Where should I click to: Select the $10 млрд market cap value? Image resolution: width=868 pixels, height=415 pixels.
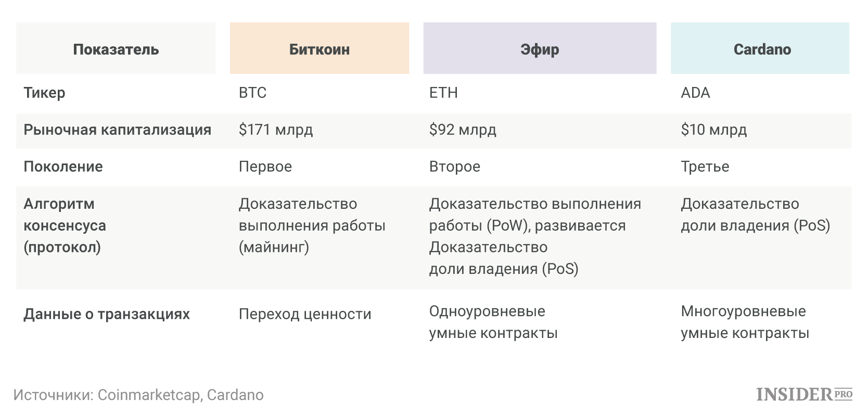(713, 130)
